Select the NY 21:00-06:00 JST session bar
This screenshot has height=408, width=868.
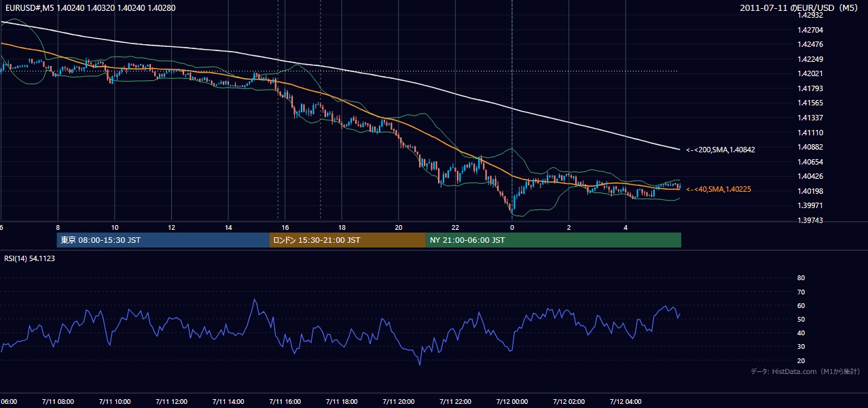[x=554, y=240]
